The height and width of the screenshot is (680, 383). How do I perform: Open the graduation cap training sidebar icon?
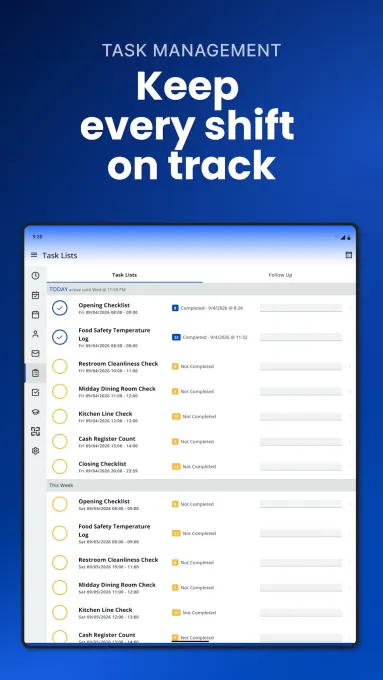[x=36, y=412]
